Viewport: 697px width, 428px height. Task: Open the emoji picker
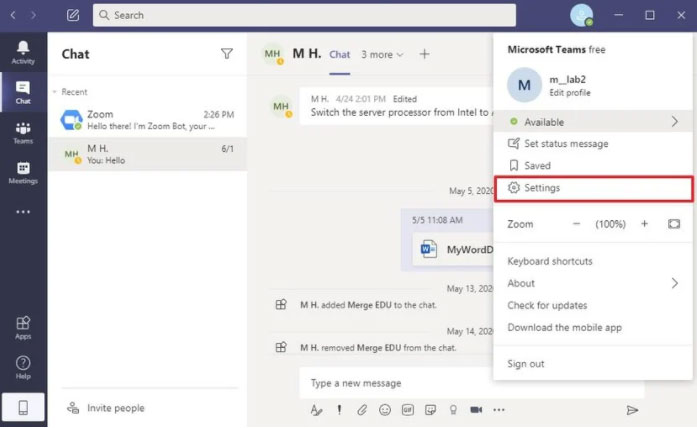(384, 410)
